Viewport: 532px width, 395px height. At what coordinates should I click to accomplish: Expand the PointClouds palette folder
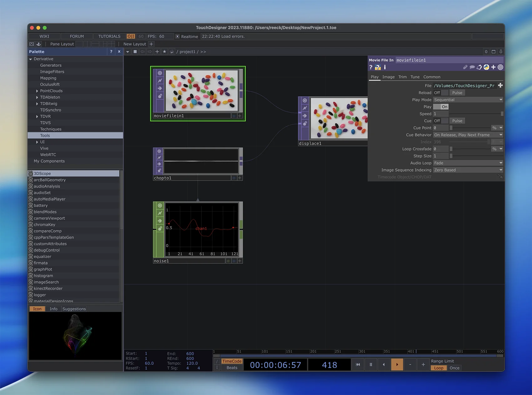tap(37, 91)
